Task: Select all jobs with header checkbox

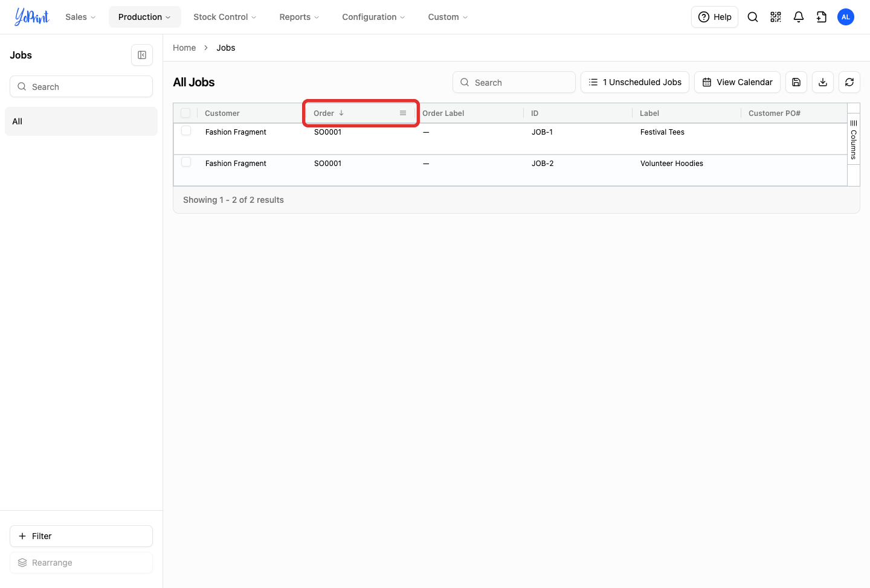Action: pyautogui.click(x=185, y=113)
